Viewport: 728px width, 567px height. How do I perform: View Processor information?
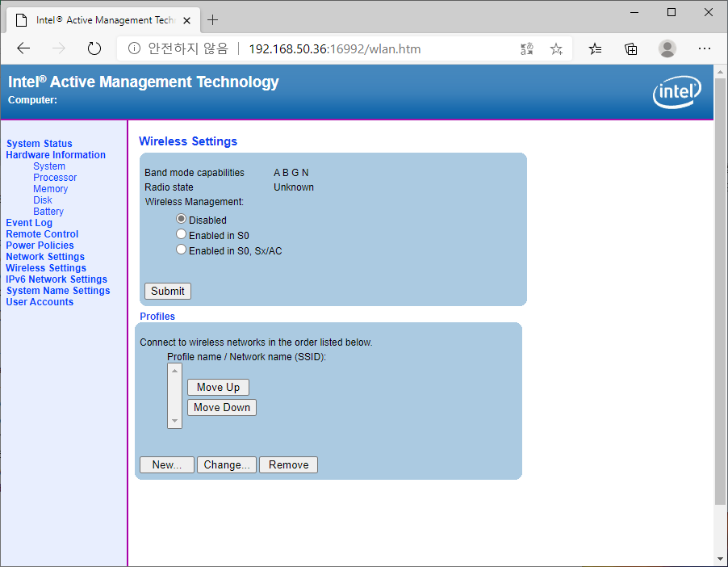click(x=55, y=178)
